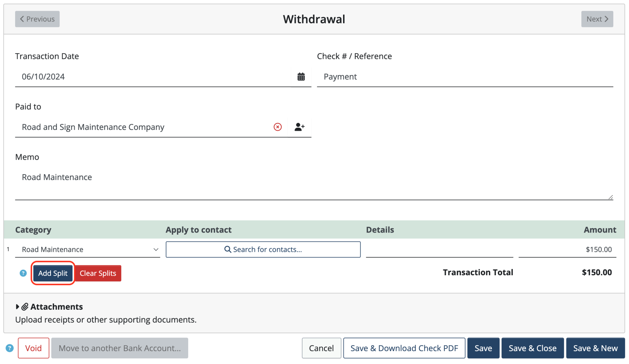
Task: Click the search magnifier in contacts field
Action: (x=228, y=249)
